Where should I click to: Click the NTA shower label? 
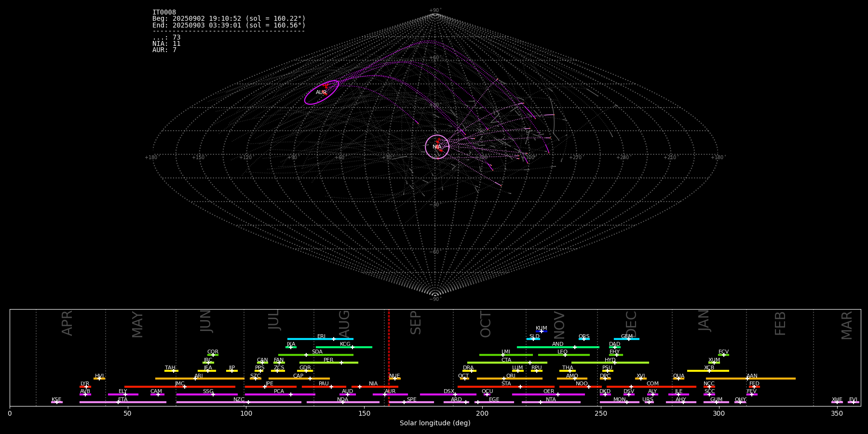tap(551, 400)
